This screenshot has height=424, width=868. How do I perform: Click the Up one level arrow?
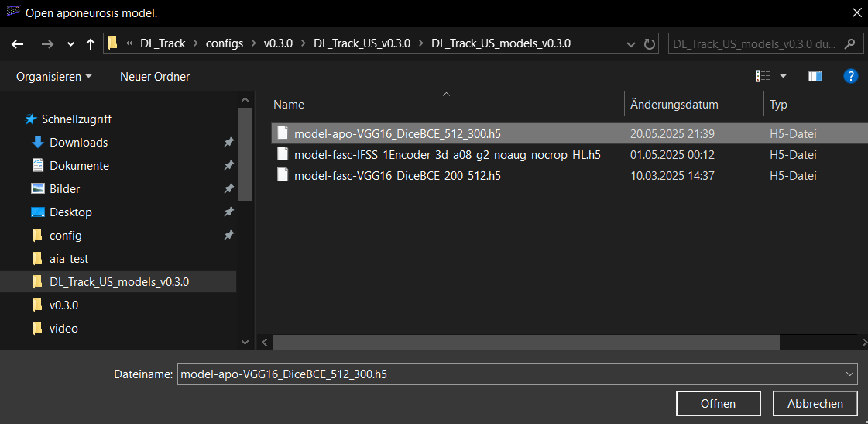91,44
